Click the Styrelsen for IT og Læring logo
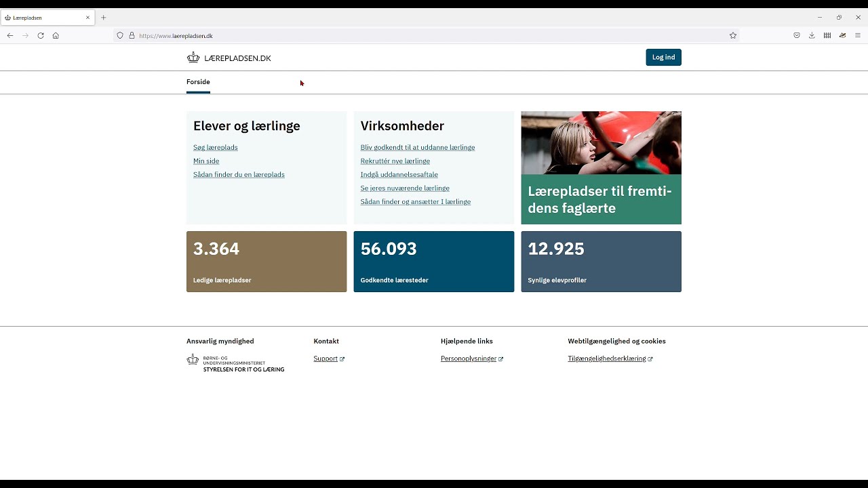868x488 pixels. (235, 363)
